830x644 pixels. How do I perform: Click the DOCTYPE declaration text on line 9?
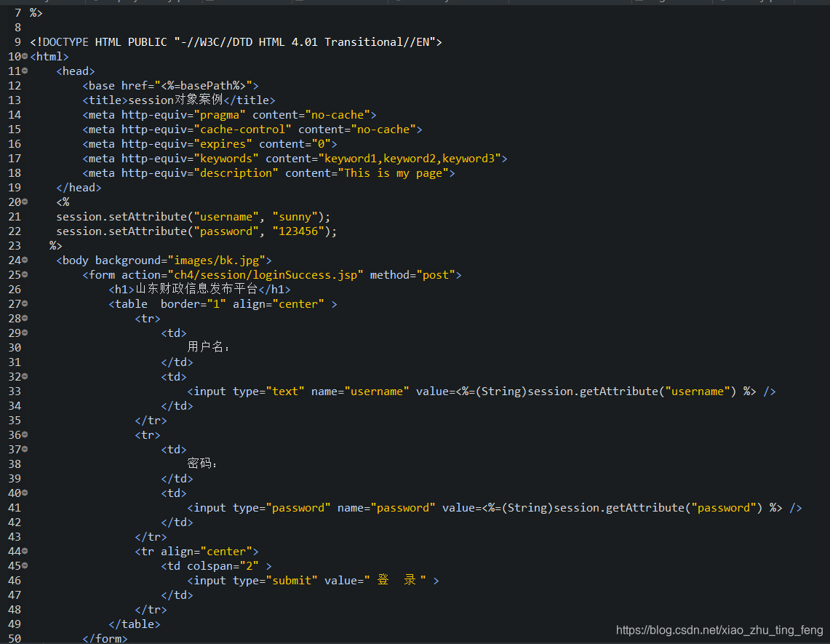236,41
